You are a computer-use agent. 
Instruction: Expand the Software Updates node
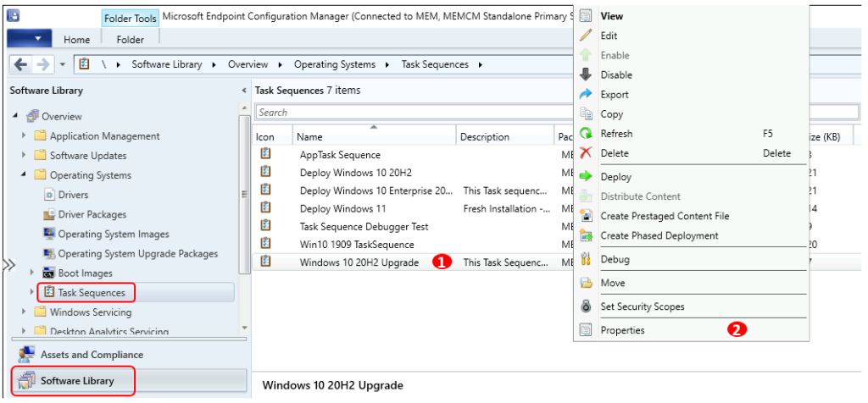pos(24,155)
